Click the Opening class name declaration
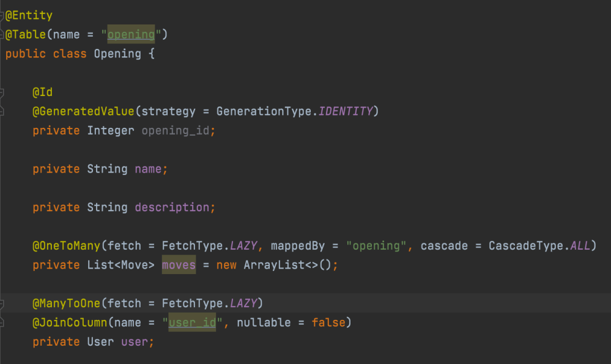611x364 pixels. [x=117, y=54]
